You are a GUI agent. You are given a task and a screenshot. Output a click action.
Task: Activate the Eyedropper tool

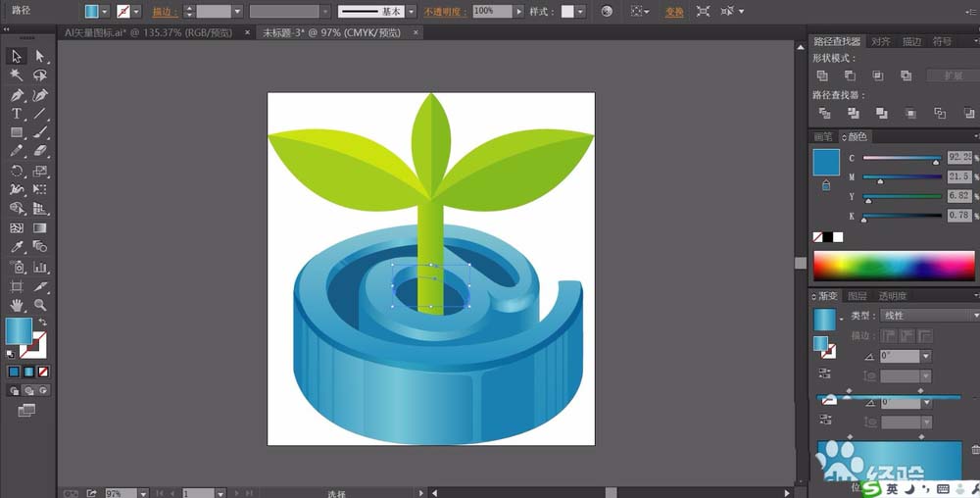(x=17, y=246)
